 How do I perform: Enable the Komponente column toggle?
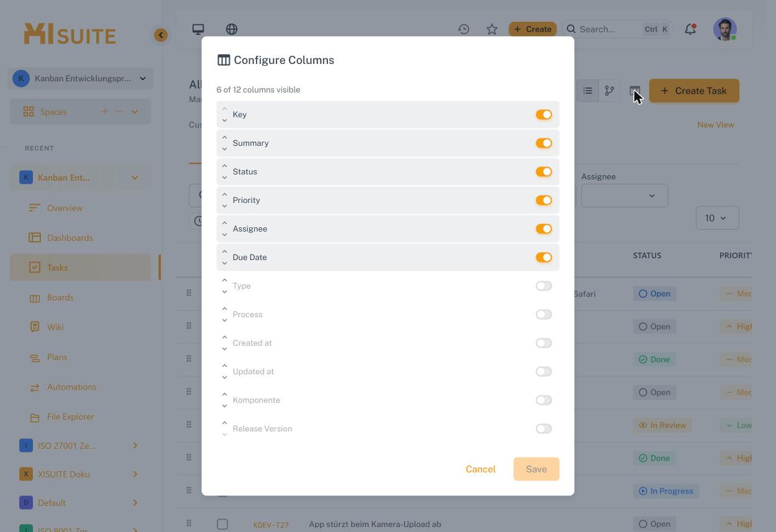coord(544,400)
